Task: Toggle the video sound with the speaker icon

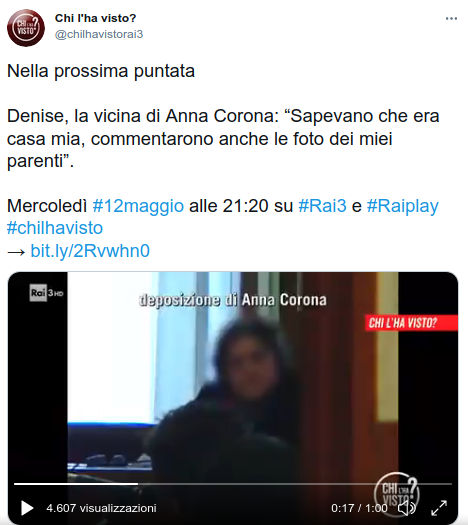Action: 406,508
